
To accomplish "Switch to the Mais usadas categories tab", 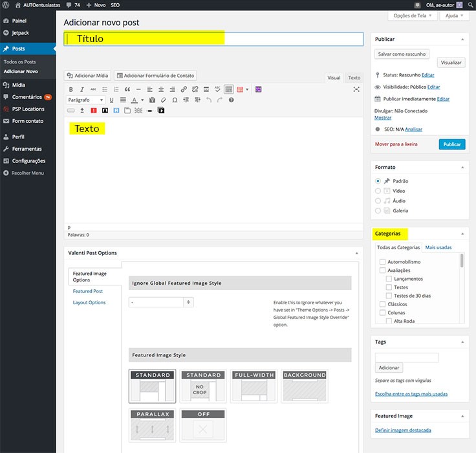I will 438,247.
